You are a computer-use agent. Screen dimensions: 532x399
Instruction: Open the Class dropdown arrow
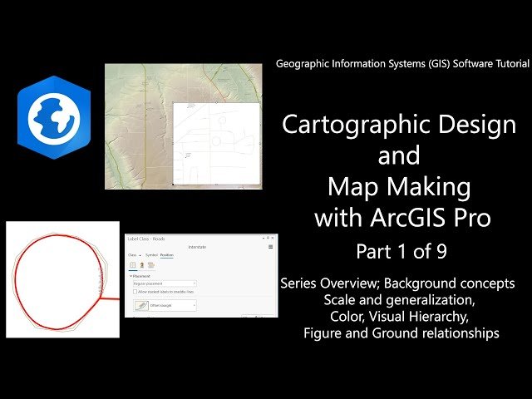tap(140, 255)
